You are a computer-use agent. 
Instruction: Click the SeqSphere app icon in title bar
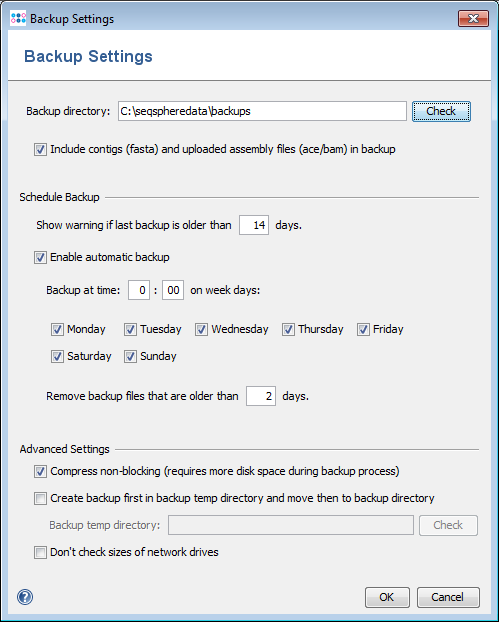coord(18,18)
